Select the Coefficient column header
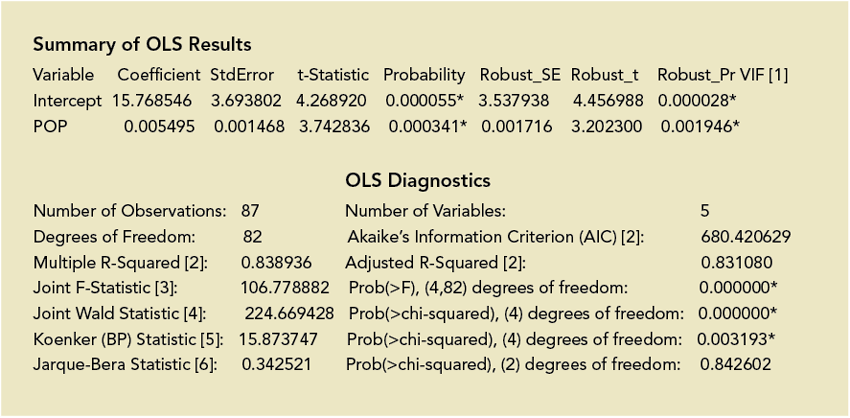Screen dimensions: 850x418 click(x=158, y=75)
